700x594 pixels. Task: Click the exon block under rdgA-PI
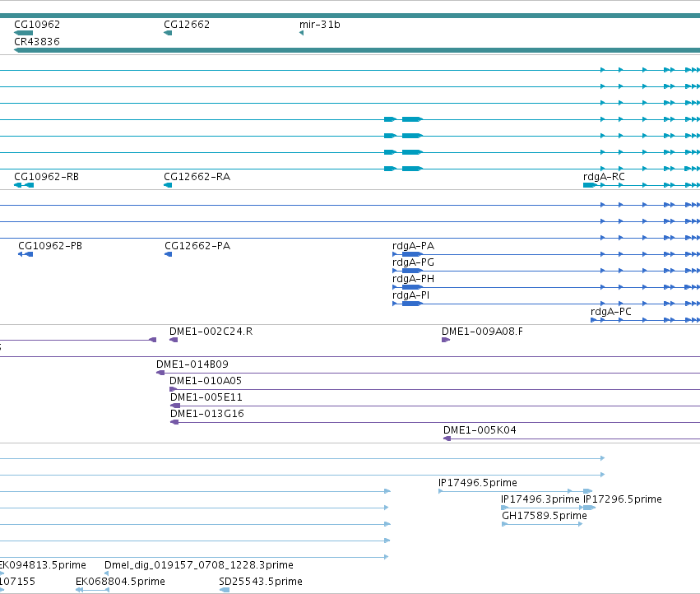coord(412,304)
